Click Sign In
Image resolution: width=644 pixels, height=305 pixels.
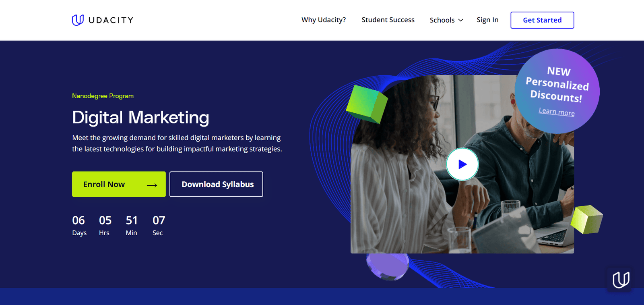point(487,20)
